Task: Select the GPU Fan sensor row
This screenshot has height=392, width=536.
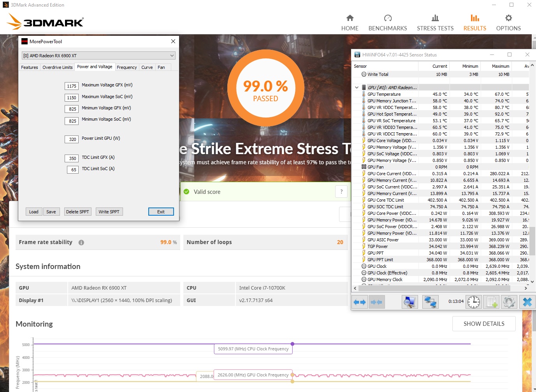Action: click(x=441, y=167)
